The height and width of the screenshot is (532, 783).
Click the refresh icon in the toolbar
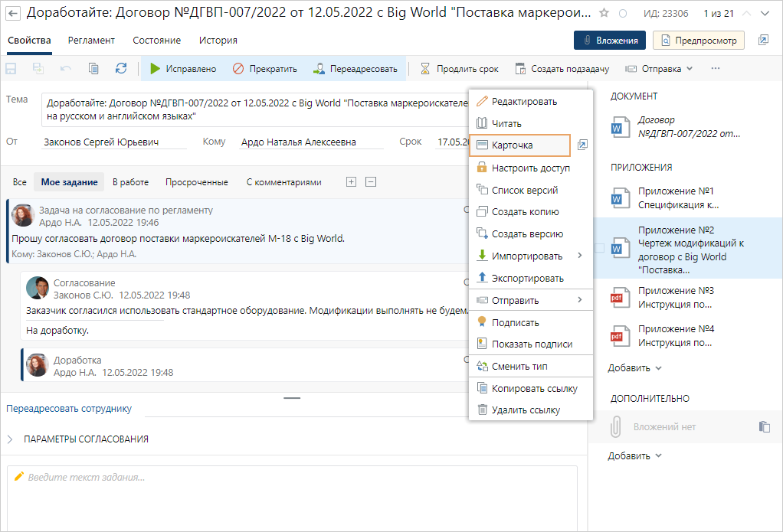(x=121, y=69)
